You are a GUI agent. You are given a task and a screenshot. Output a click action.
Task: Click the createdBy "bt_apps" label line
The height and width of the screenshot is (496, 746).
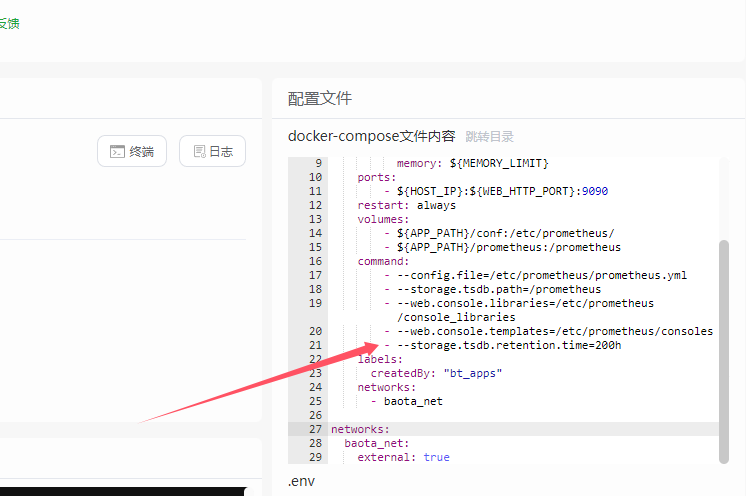point(436,373)
